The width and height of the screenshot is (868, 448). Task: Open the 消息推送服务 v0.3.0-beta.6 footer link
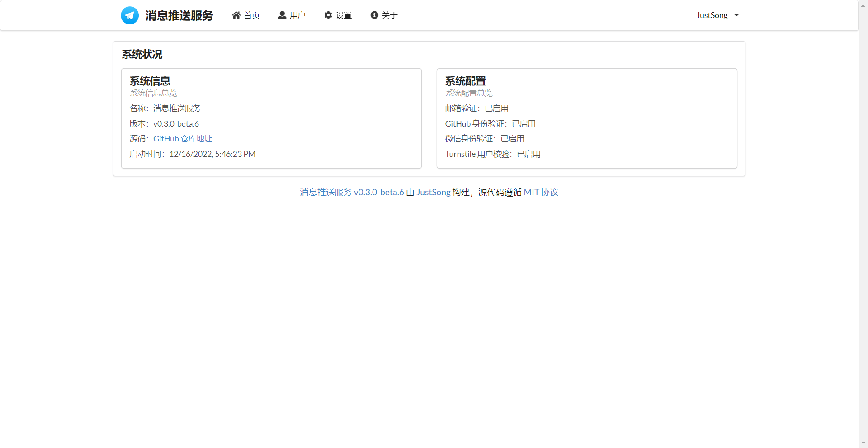tap(351, 192)
